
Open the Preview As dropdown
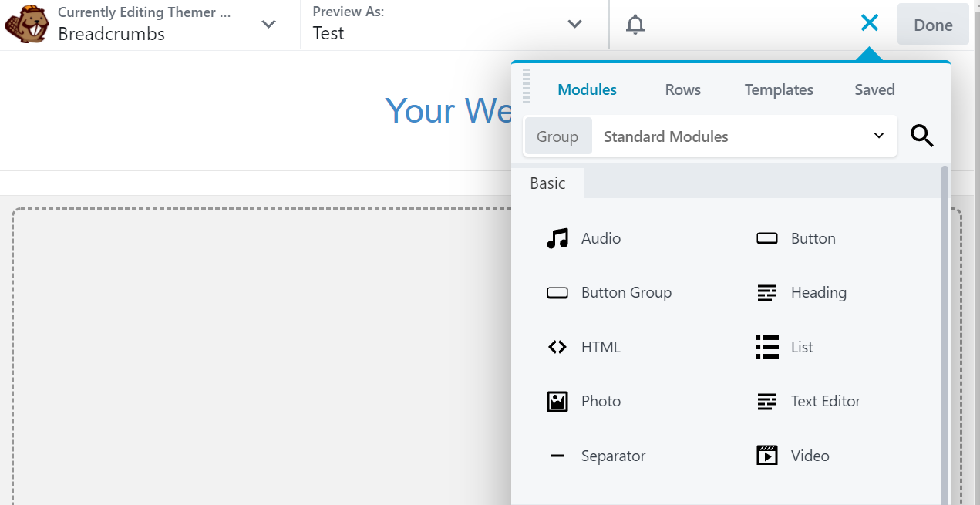point(574,24)
